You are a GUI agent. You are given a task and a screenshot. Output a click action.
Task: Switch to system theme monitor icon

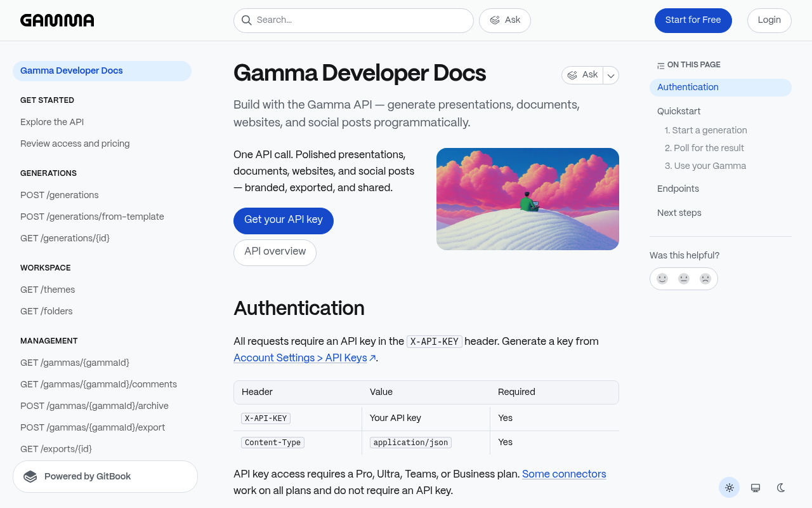coord(756,488)
